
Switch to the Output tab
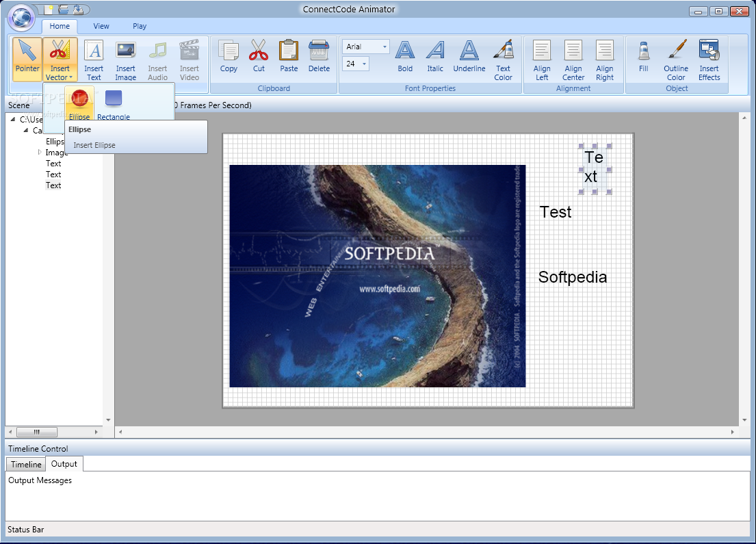pyautogui.click(x=64, y=464)
